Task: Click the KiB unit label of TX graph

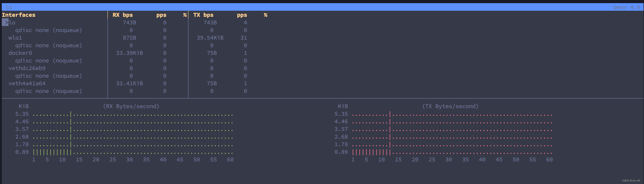Action: (x=343, y=106)
